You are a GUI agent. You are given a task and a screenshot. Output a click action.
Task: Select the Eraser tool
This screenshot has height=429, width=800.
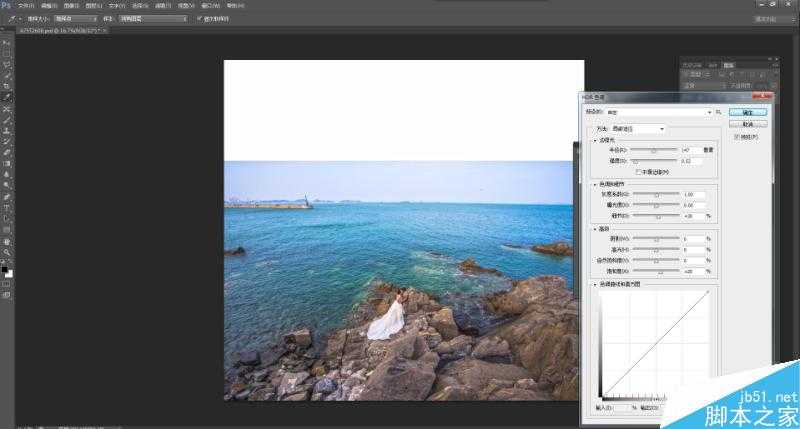pyautogui.click(x=7, y=152)
